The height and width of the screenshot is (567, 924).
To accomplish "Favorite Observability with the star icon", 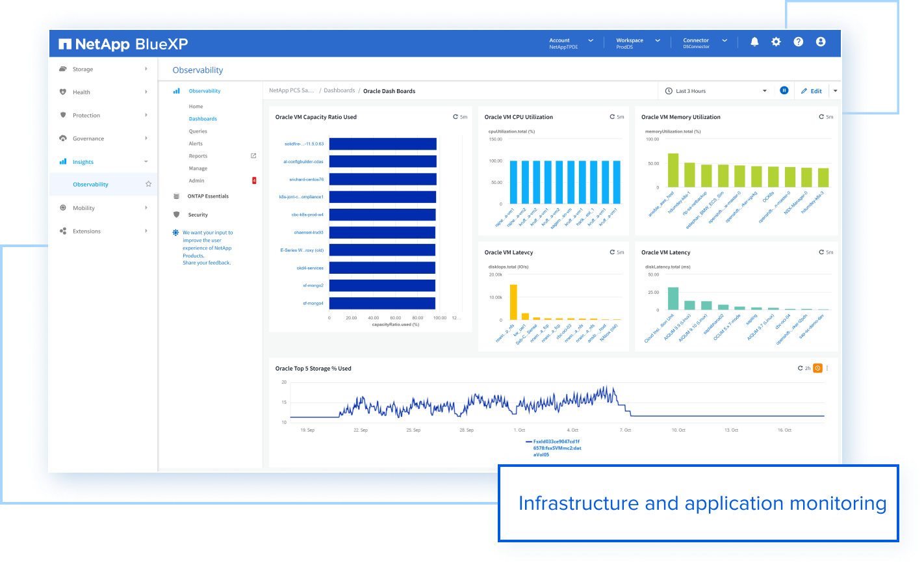I will pyautogui.click(x=148, y=184).
